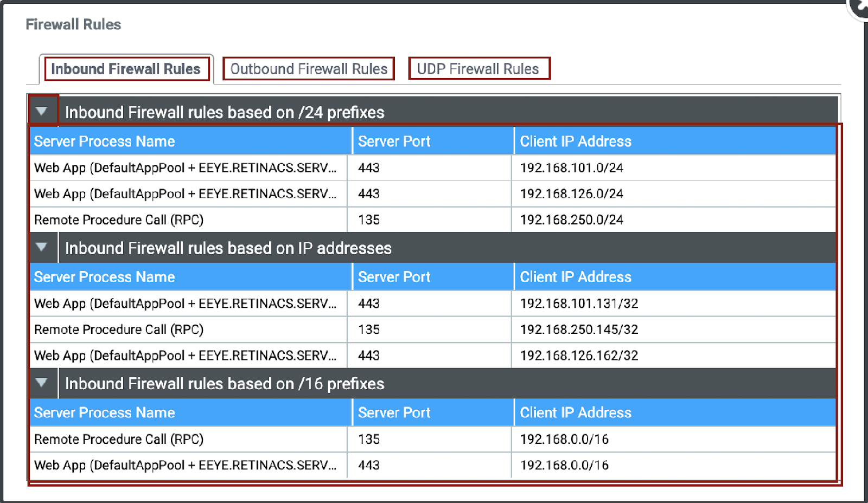Sort /16 table by Client IP Address
Image resolution: width=868 pixels, height=503 pixels.
576,412
